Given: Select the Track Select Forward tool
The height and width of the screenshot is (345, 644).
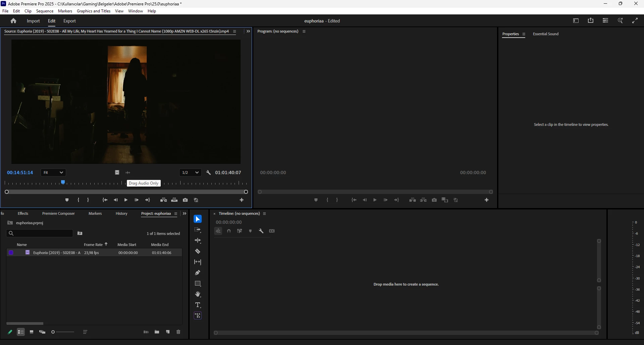Looking at the screenshot, I should (x=198, y=230).
